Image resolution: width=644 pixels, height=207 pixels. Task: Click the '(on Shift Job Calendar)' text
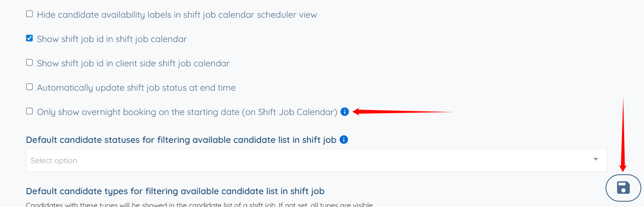[290, 112]
